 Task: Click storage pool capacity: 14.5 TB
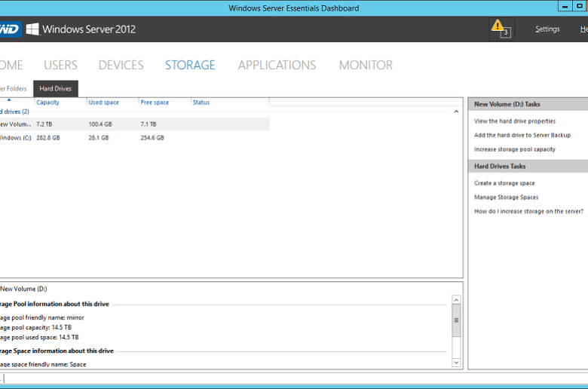click(35, 327)
